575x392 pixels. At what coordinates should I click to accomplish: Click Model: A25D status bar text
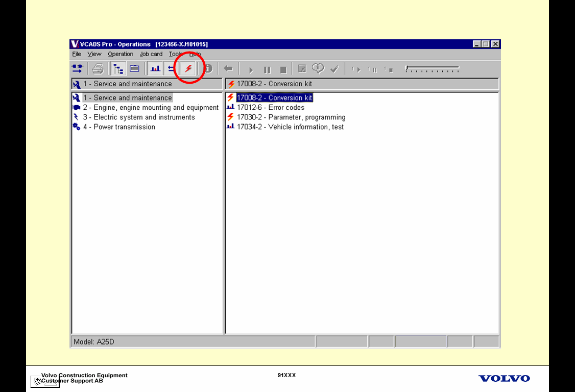point(94,342)
